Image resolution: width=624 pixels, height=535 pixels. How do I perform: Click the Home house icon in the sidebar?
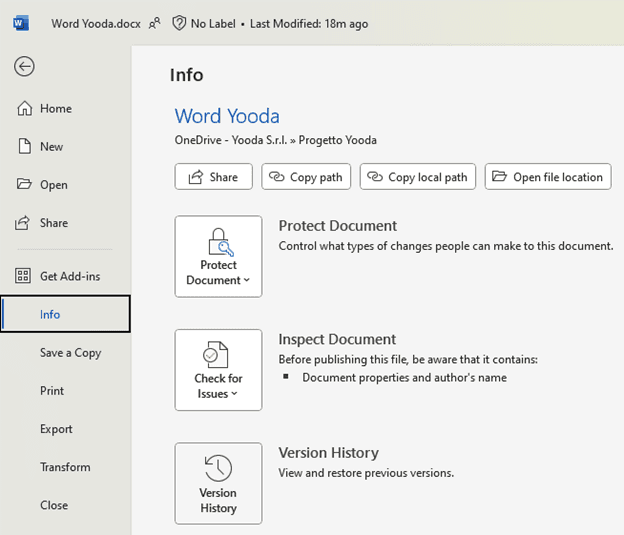tap(25, 108)
